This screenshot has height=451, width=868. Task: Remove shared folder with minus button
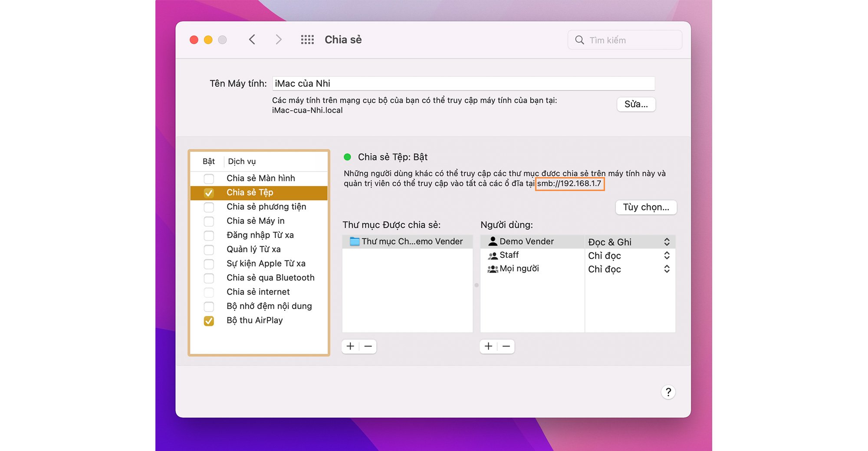point(368,346)
